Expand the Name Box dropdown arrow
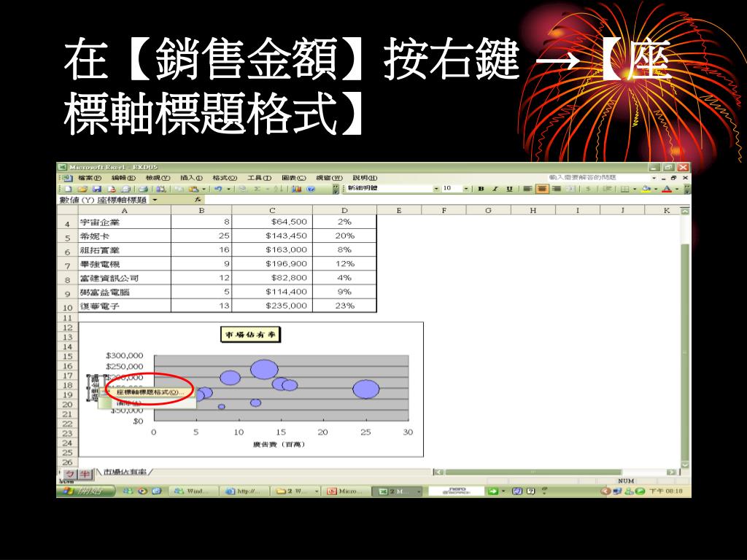The width and height of the screenshot is (747, 560). tap(155, 200)
